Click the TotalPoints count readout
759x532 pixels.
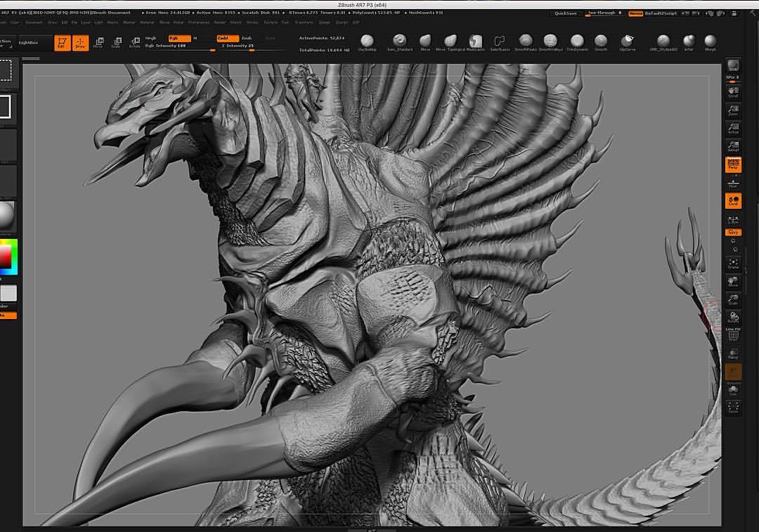324,50
